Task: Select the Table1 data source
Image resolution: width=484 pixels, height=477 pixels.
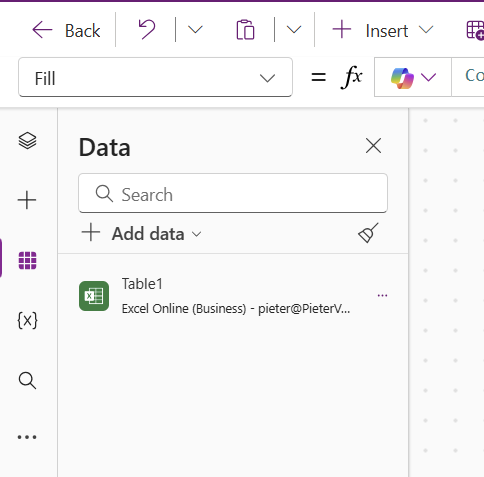Action: (x=233, y=296)
